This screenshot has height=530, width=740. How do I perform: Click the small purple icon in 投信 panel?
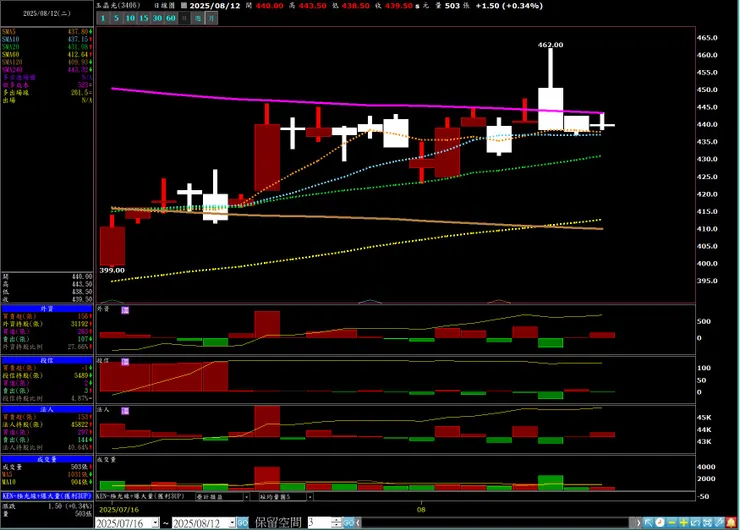coord(125,362)
